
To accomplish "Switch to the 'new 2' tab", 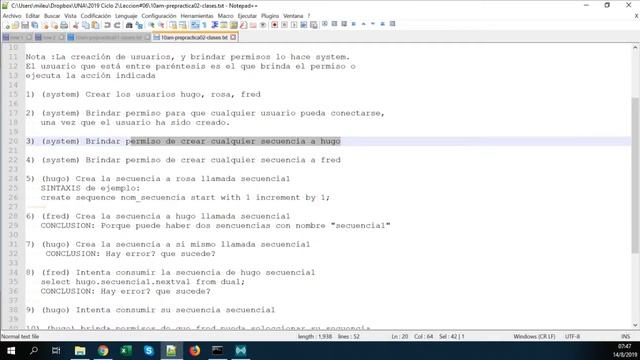I will point(49,38).
